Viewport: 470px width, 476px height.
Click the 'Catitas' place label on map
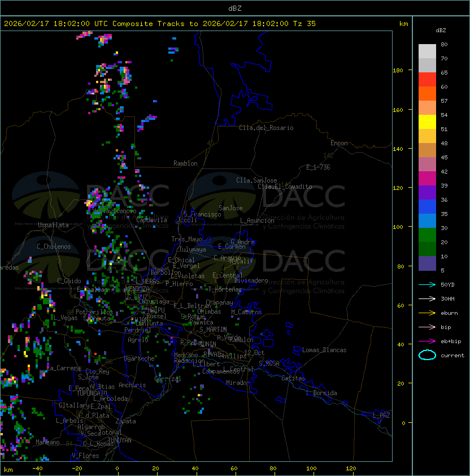click(293, 378)
